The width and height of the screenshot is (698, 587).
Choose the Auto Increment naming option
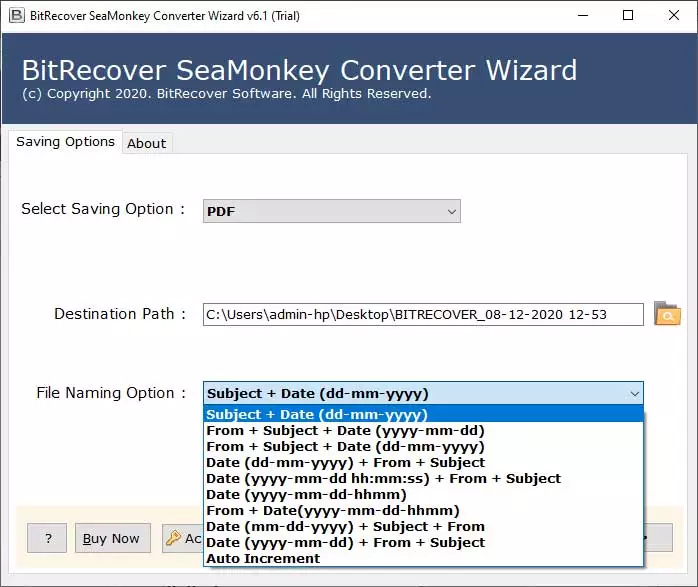423,559
